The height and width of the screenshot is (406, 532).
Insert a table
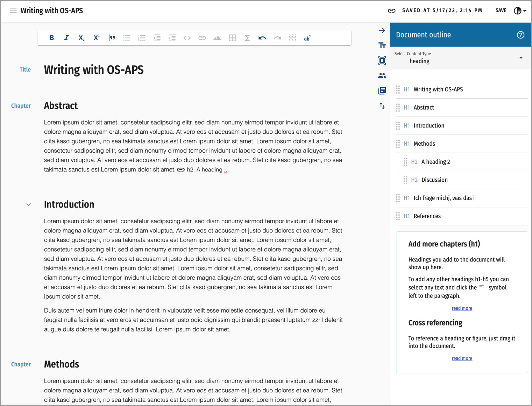pos(232,38)
